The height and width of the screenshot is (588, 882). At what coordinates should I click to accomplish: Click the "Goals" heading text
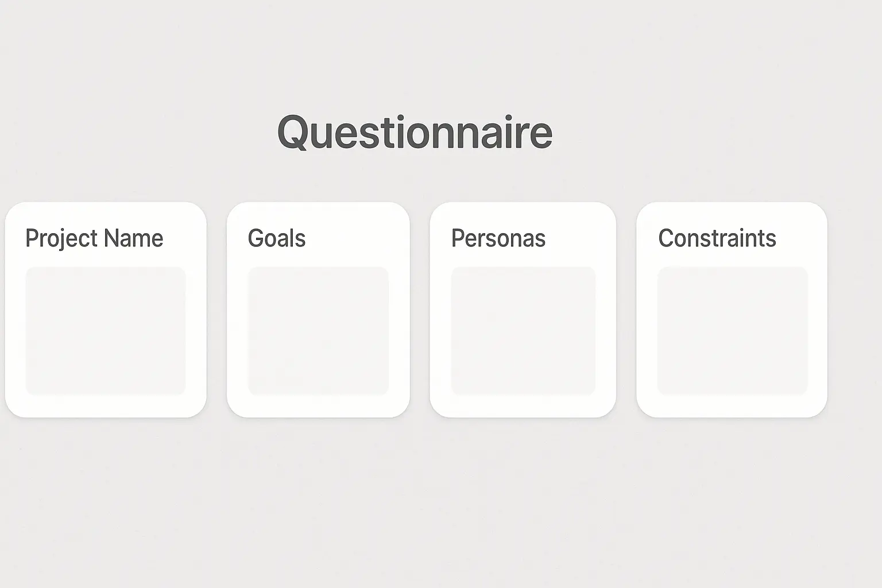[x=276, y=238]
